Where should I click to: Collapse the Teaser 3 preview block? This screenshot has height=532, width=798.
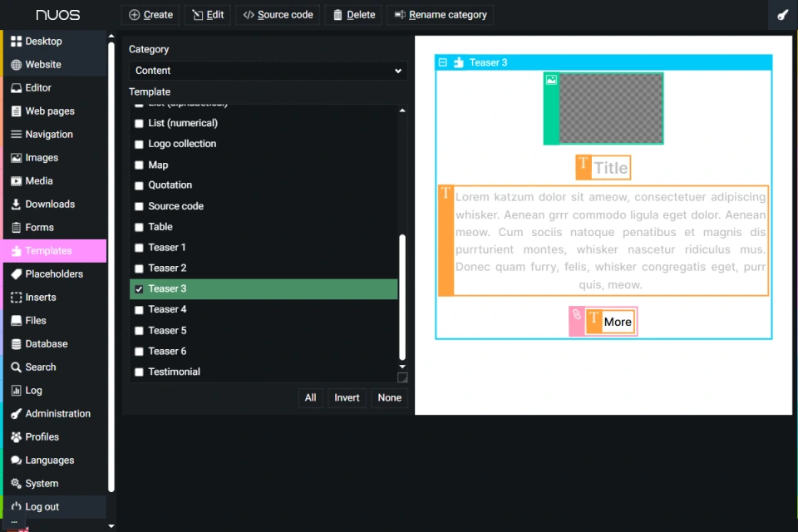click(441, 62)
